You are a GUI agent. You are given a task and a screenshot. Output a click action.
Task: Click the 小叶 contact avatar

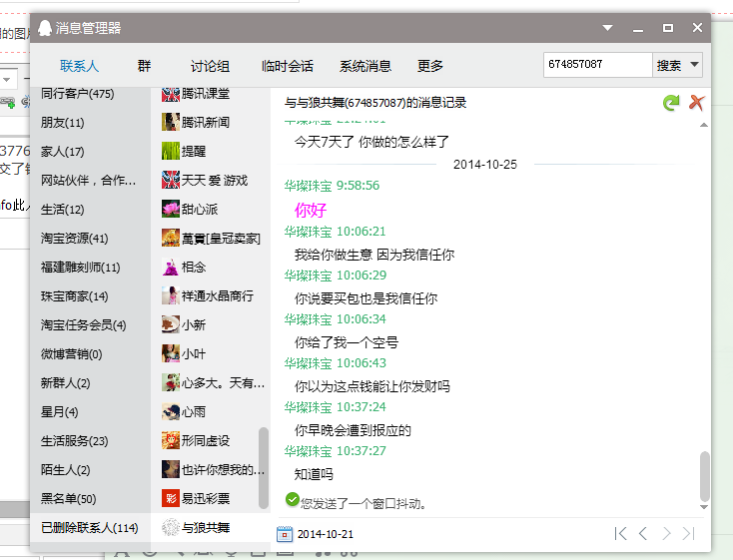click(171, 353)
